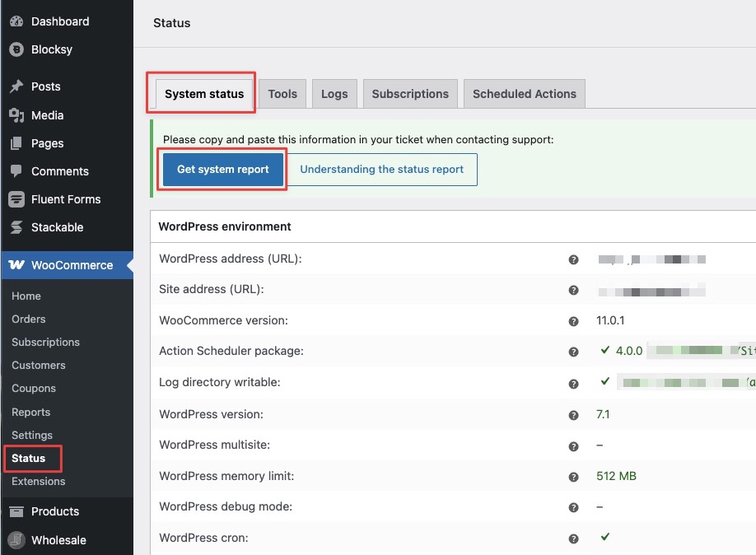Image resolution: width=756 pixels, height=555 pixels.
Task: Switch to the System status tab
Action: tap(204, 94)
